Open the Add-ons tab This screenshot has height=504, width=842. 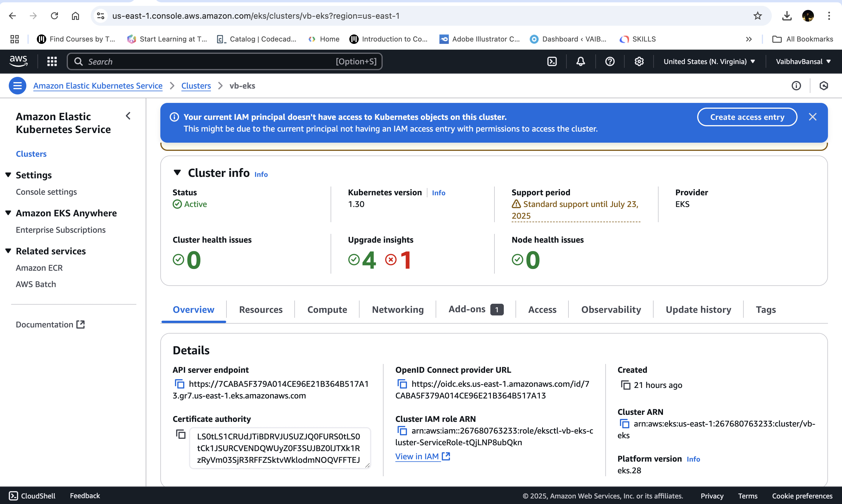[x=476, y=309]
